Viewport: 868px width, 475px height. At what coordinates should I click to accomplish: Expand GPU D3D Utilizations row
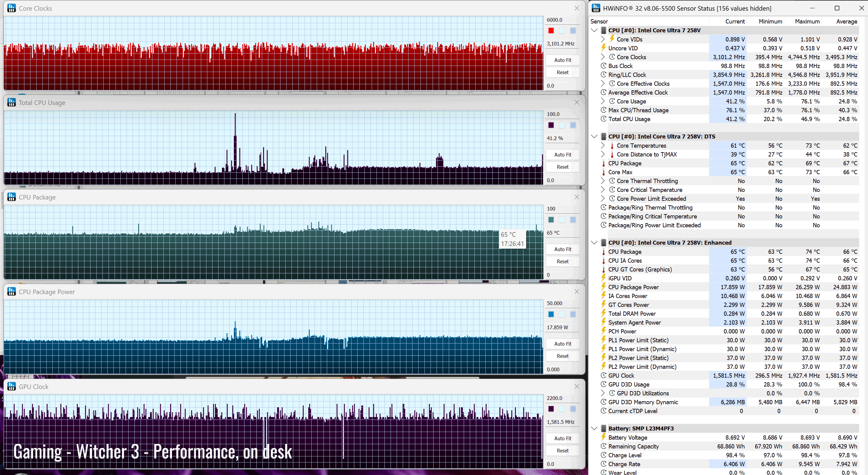coord(603,393)
